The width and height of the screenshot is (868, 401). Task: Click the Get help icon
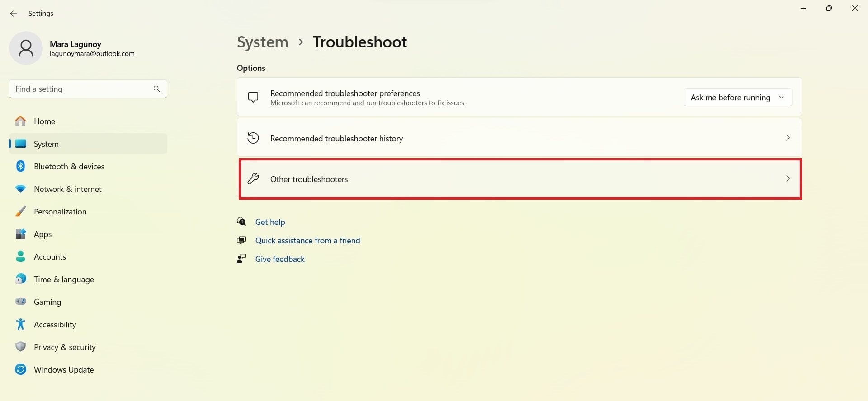(241, 221)
